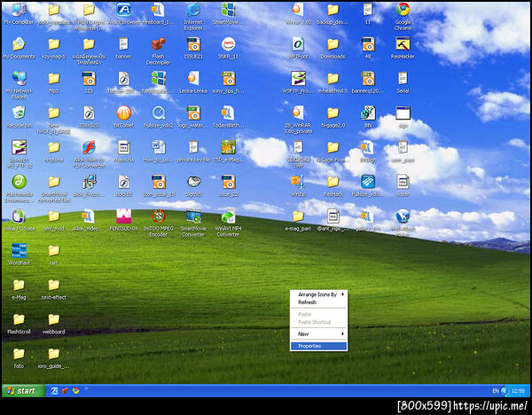This screenshot has width=532, height=415.
Task: Open the webboard folder icon
Action: 53,324
